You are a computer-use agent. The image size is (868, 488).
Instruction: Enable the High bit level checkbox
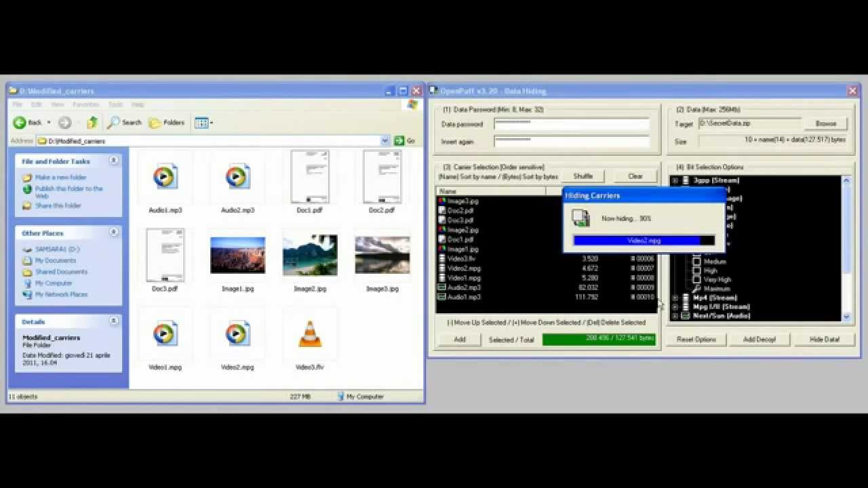click(697, 270)
